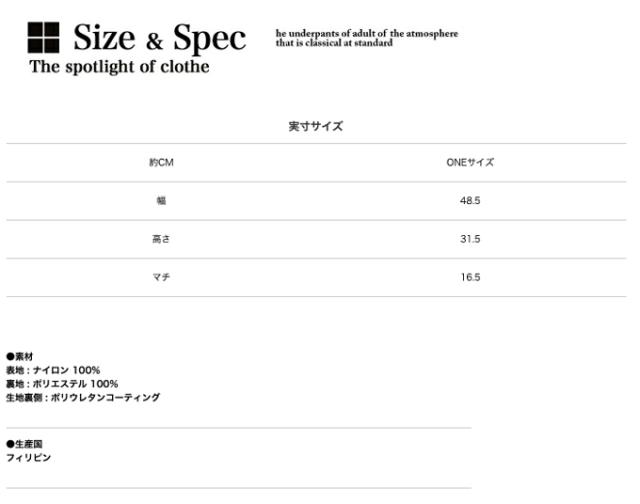
Task: Select the 48.5 width value
Action: pyautogui.click(x=470, y=201)
